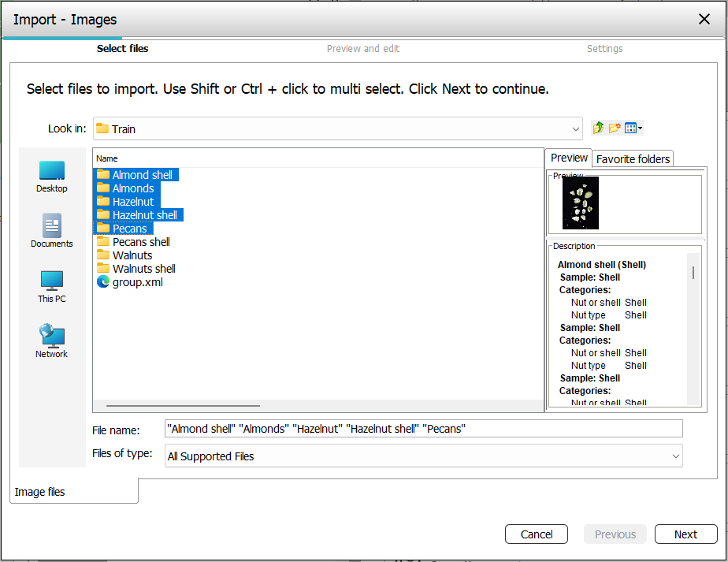Open Documents location in sidebar
This screenshot has width=728, height=562.
pyautogui.click(x=52, y=231)
